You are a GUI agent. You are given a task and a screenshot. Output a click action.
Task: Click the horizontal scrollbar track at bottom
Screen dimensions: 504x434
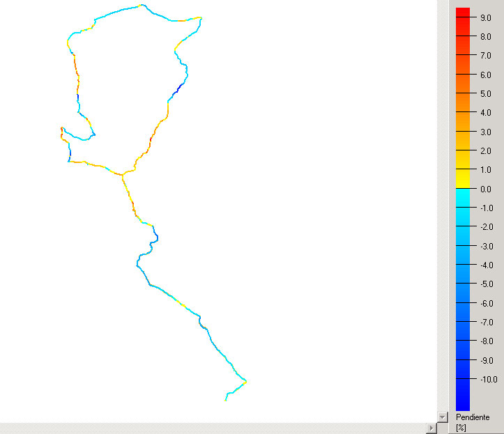213,428
